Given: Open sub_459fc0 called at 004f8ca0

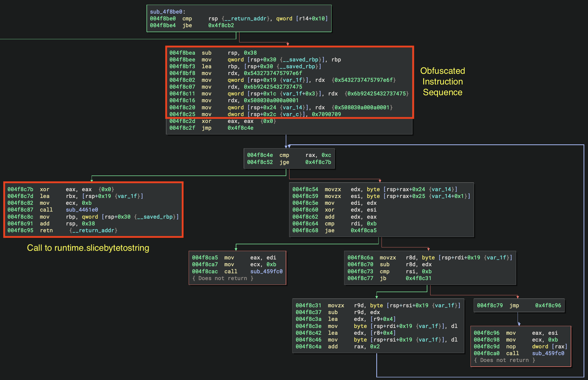Looking at the screenshot, I should pos(548,353).
